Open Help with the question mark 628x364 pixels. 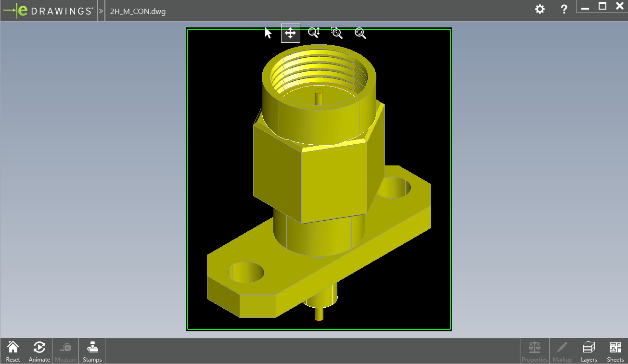(x=564, y=9)
